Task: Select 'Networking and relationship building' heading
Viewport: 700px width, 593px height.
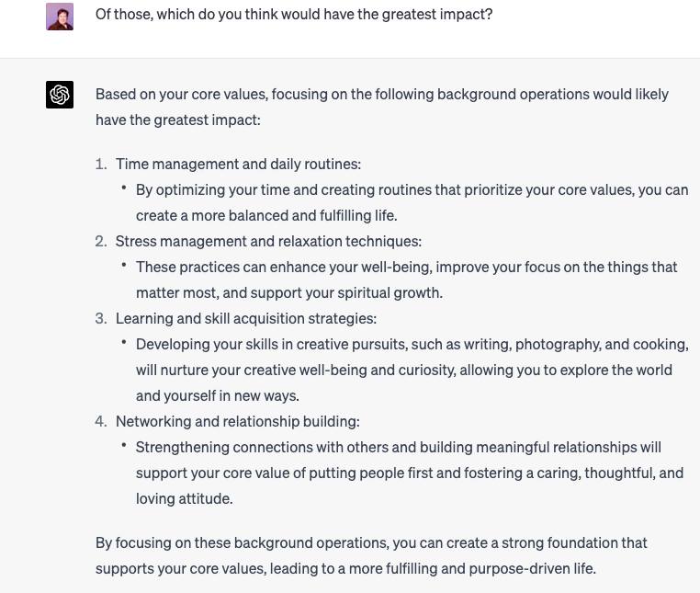Action: [238, 421]
